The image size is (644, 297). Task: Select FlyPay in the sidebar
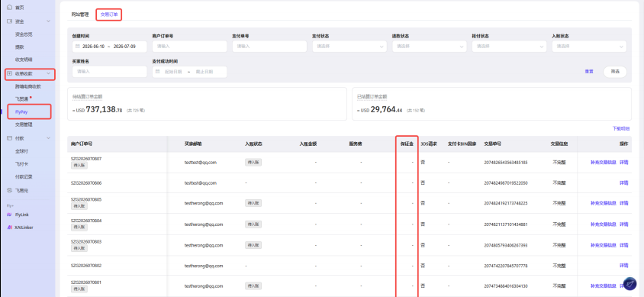[x=21, y=111]
